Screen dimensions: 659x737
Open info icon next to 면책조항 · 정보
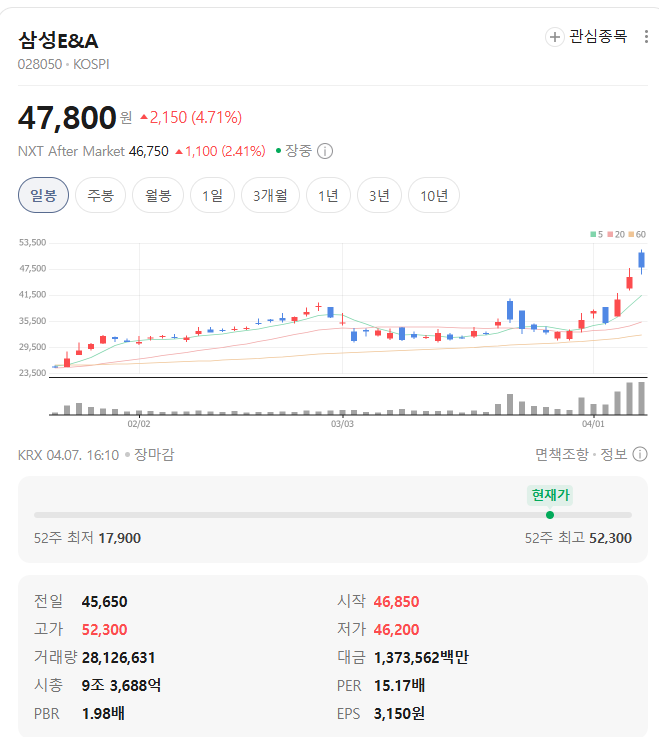[640, 454]
